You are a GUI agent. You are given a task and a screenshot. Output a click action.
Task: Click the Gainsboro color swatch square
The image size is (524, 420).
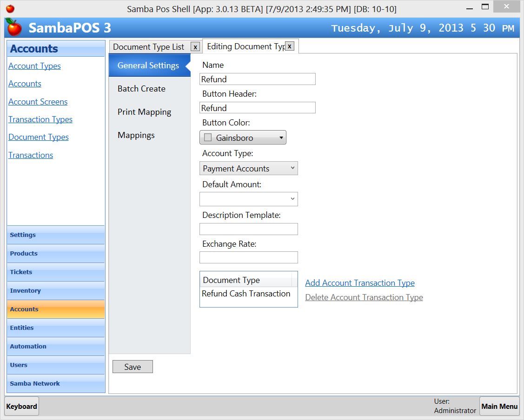coord(208,138)
